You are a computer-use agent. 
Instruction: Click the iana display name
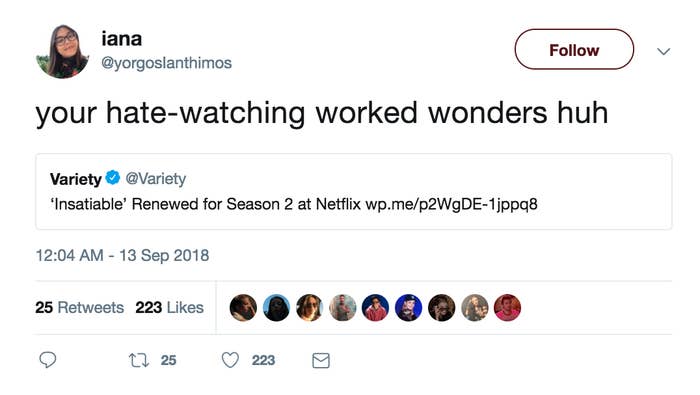tap(121, 39)
